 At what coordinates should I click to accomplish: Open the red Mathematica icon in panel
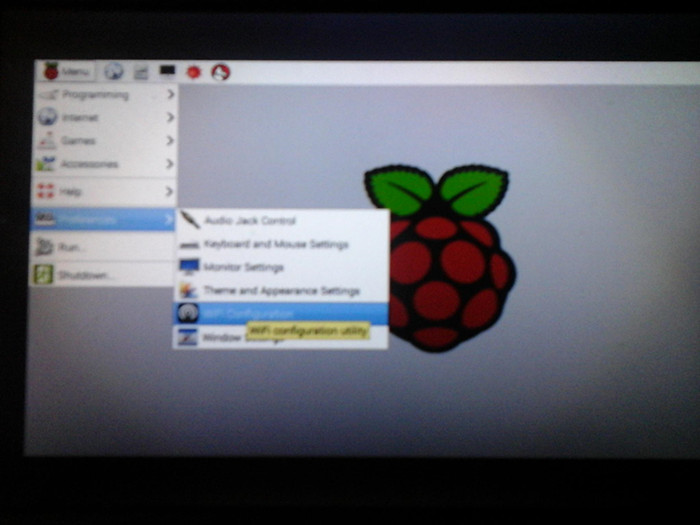193,72
